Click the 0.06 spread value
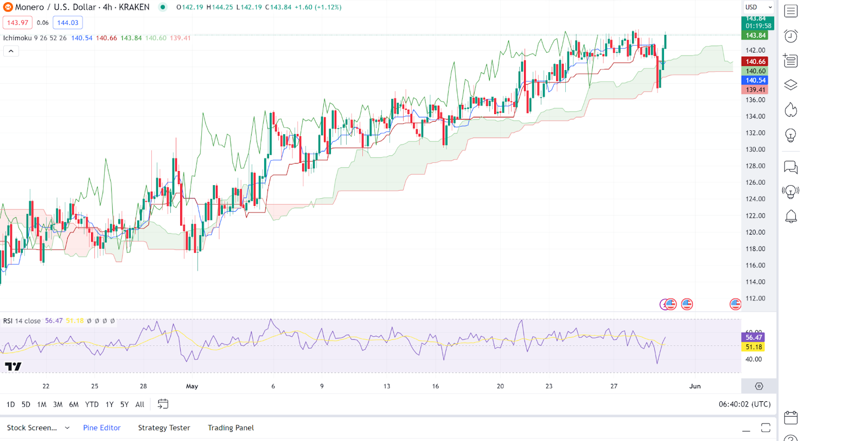 [43, 23]
